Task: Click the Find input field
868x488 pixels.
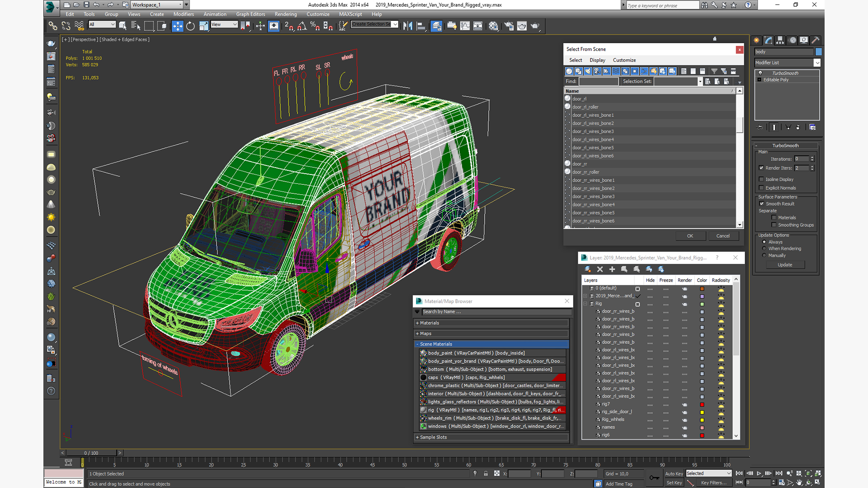Action: click(599, 81)
